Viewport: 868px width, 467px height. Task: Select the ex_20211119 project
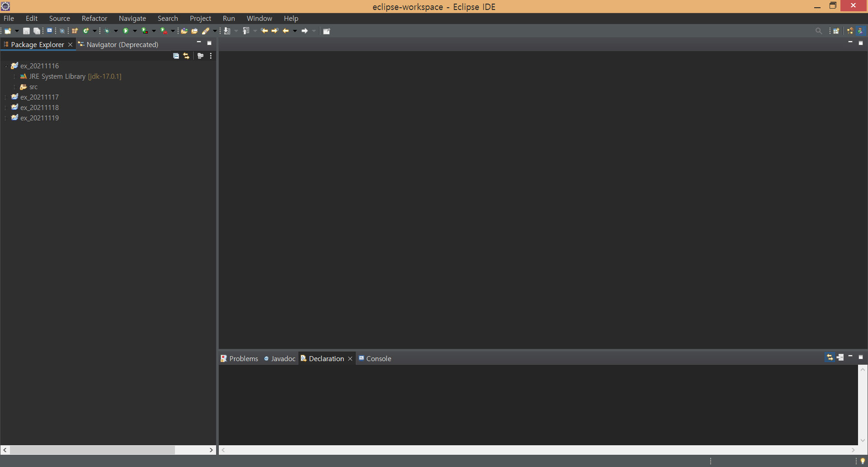click(x=39, y=118)
